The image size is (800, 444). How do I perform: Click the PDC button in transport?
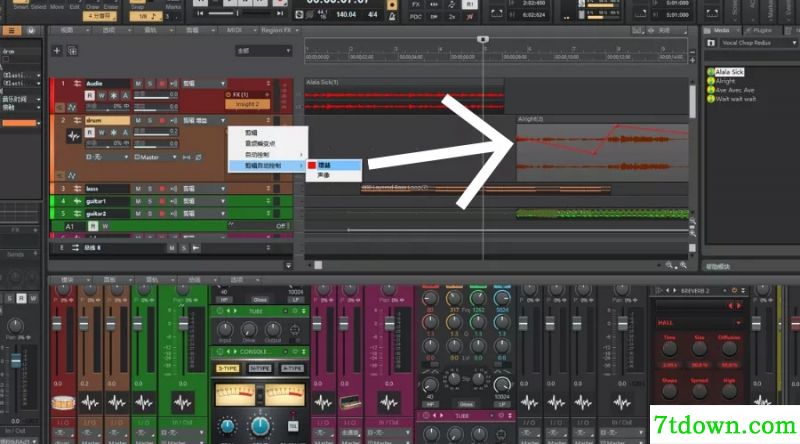click(416, 17)
